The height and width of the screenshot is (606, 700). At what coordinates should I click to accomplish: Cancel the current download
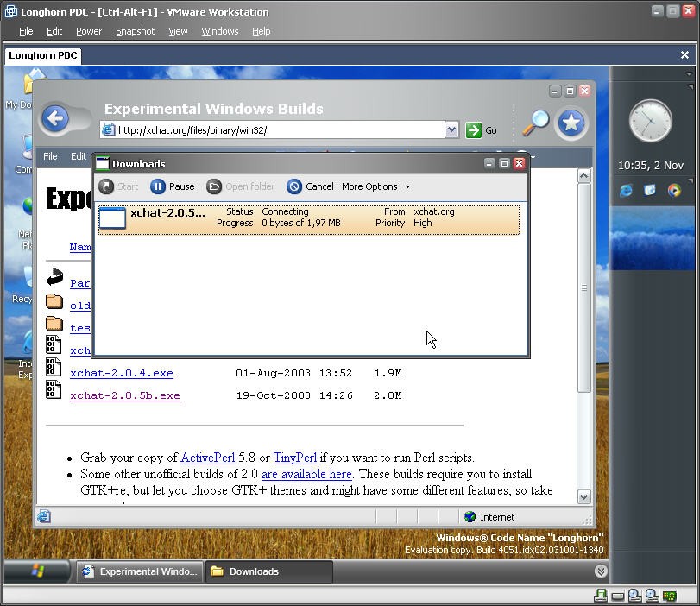pos(310,186)
